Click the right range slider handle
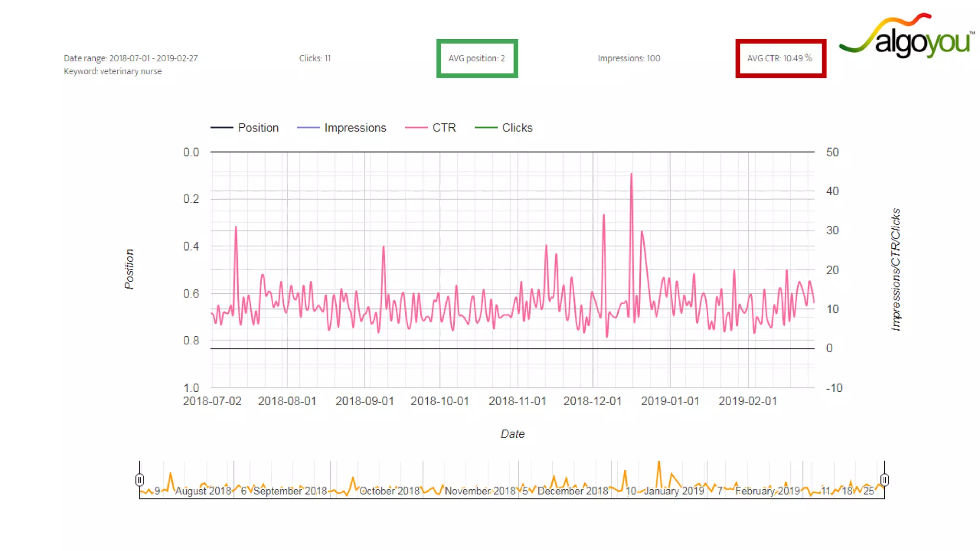This screenshot has height=551, width=980. pos(884,479)
